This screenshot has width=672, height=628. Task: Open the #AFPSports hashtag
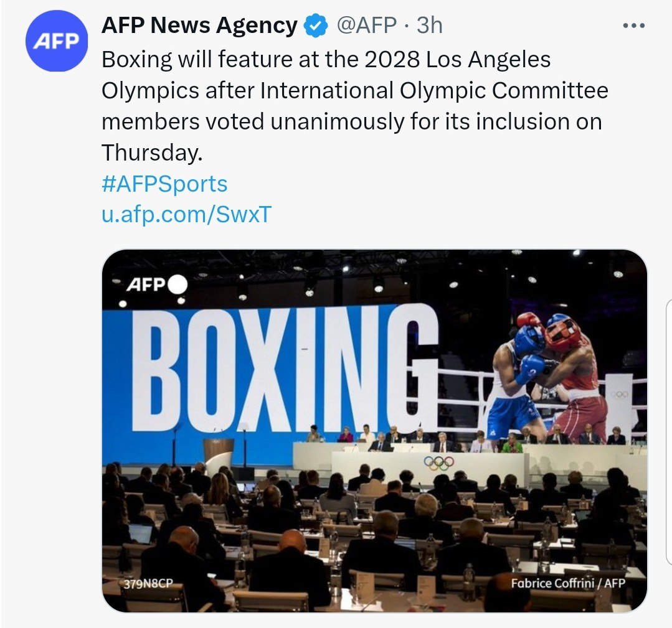pos(164,184)
